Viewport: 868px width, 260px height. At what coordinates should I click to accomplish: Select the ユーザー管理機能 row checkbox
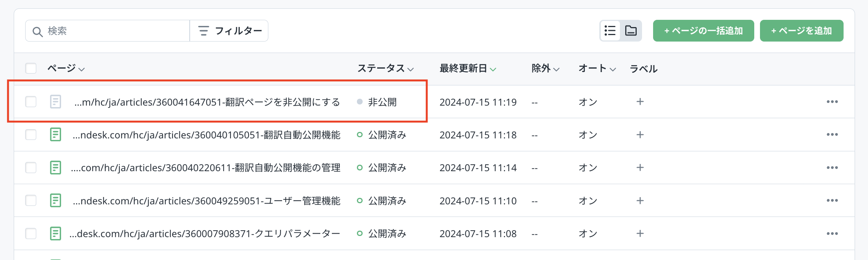pyautogui.click(x=31, y=201)
